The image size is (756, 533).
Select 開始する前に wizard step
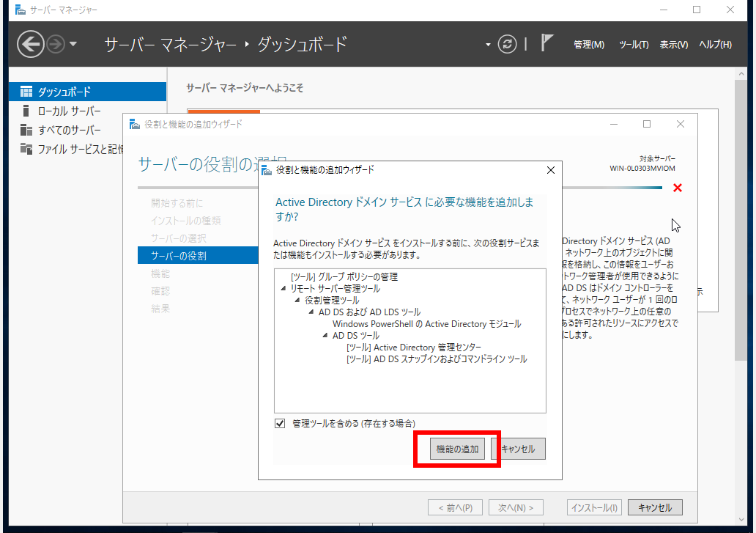coord(177,203)
